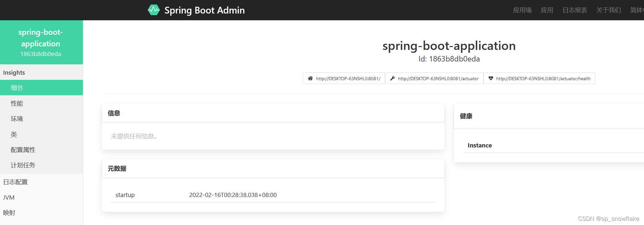Click the Instance health row
This screenshot has width=644, height=225.
coord(553,145)
